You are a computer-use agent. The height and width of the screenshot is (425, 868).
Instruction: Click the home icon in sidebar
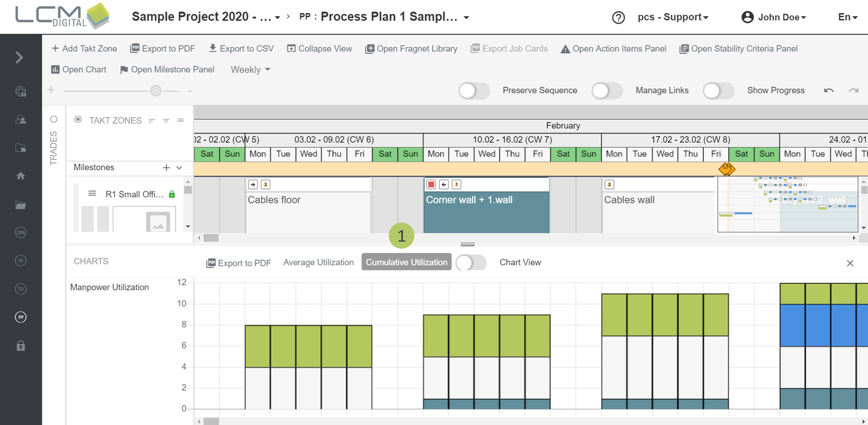click(21, 176)
